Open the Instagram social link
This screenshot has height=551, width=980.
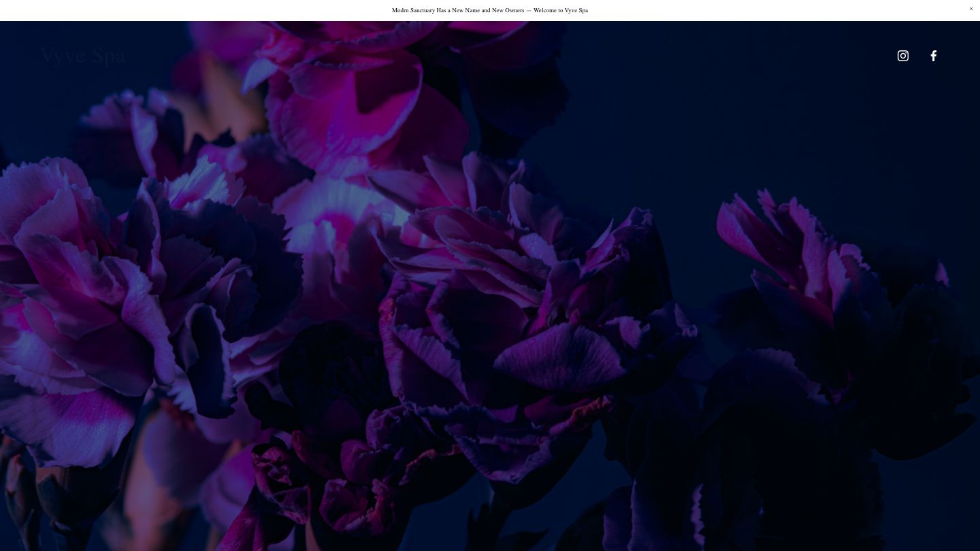pos(902,56)
